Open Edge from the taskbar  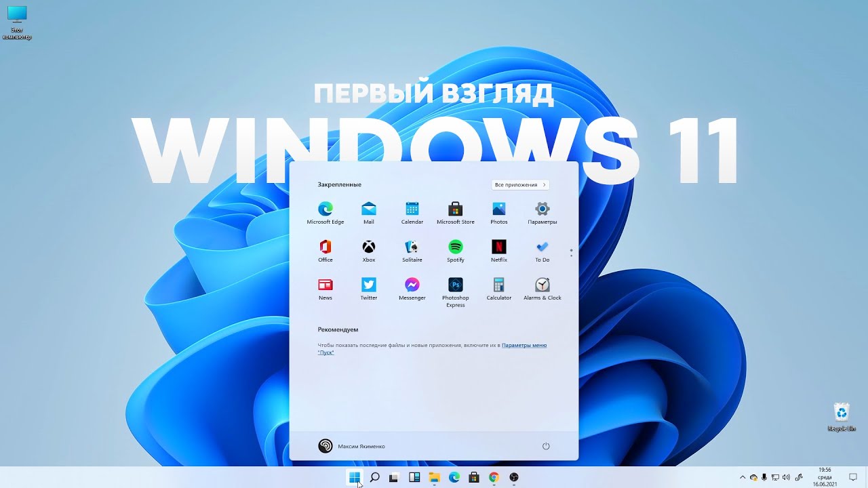tap(454, 477)
